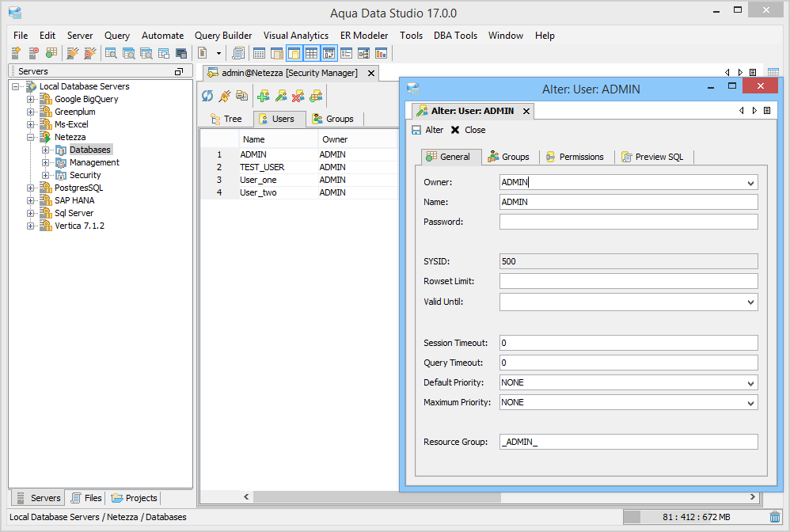Screen dimensions: 790x532
Task: Select the Sql Server tree item
Action: click(74, 213)
